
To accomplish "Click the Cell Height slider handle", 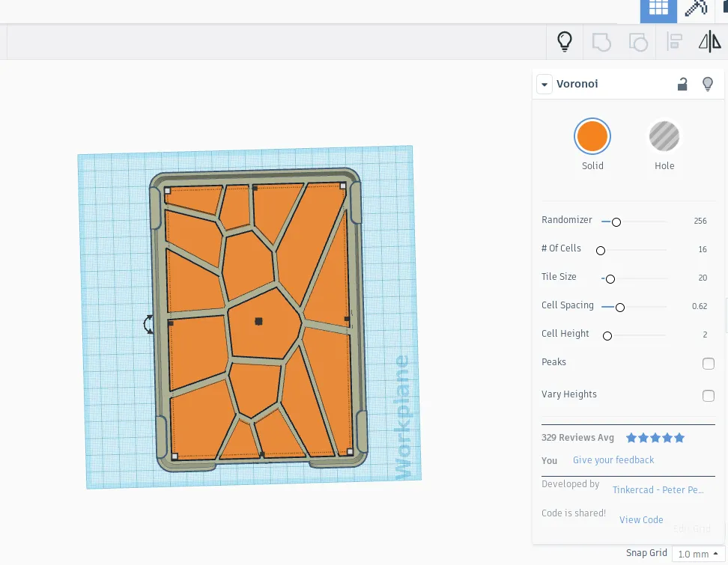I will point(607,336).
